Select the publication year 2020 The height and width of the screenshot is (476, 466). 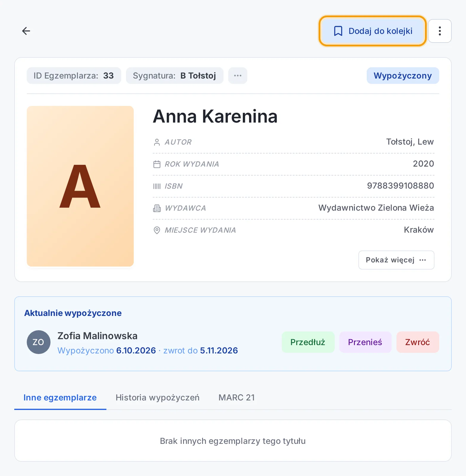[x=424, y=164]
